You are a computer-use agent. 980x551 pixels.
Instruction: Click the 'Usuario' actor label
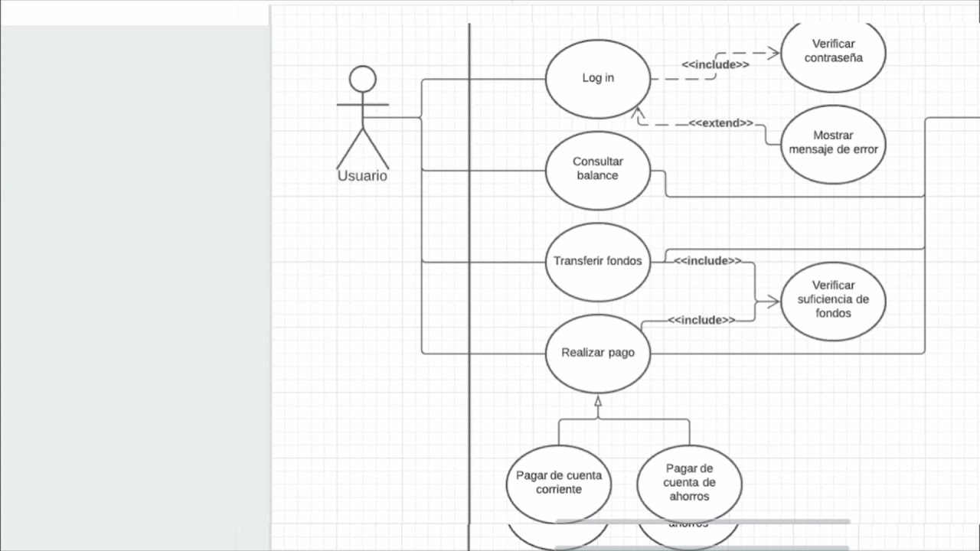pyautogui.click(x=362, y=176)
